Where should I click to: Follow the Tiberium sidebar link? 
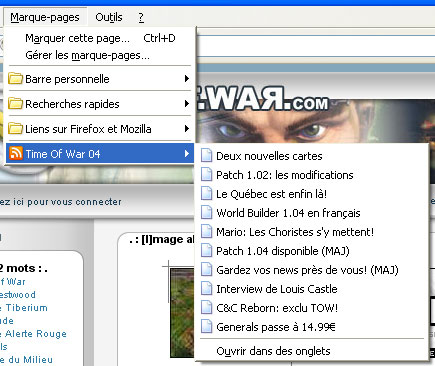(27, 308)
